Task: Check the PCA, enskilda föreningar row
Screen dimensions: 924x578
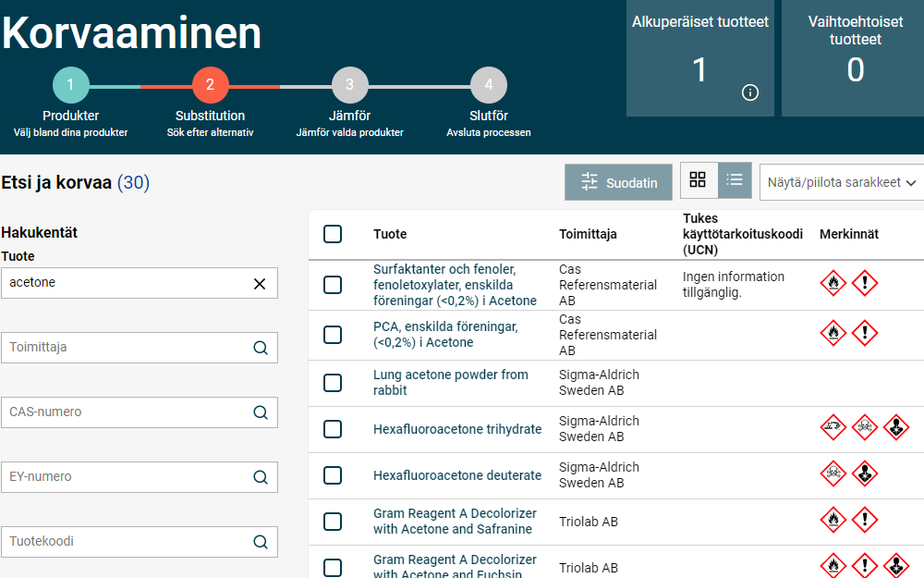Action: click(333, 335)
